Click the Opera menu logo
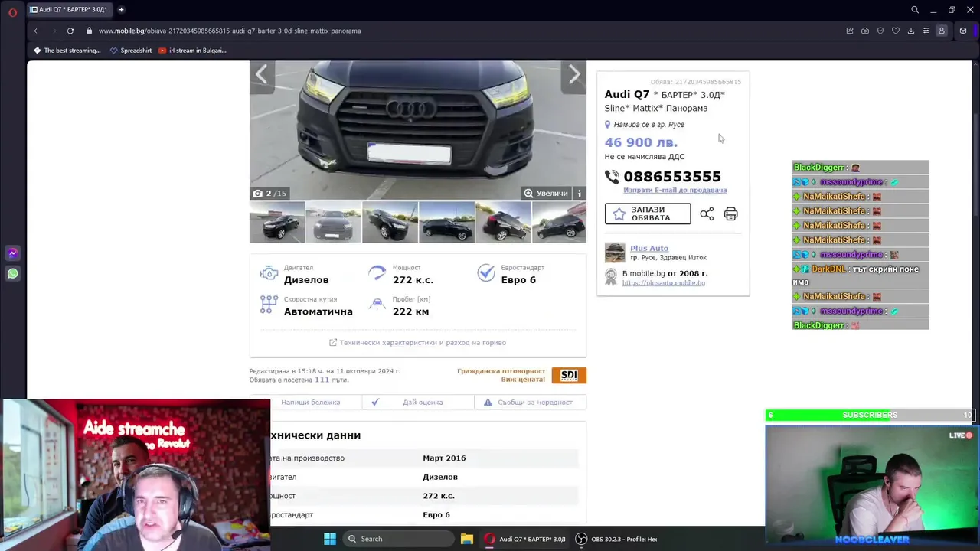Viewport: 980px width, 551px height. [12, 12]
